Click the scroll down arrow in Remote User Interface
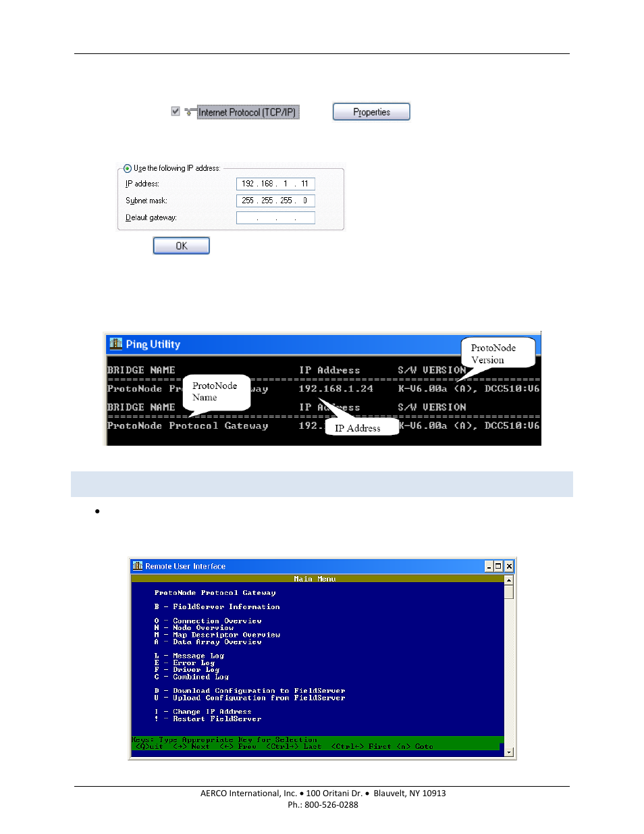The width and height of the screenshot is (644, 834). [509, 752]
